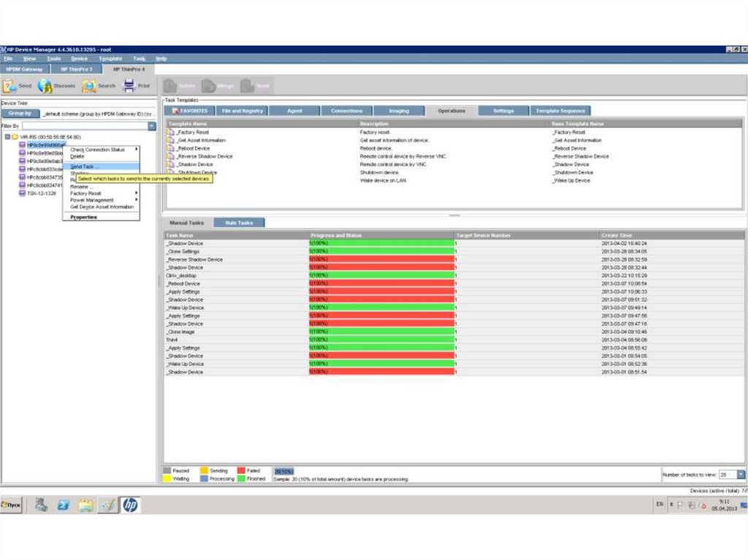Click the yellow Waiting legend swatch
Screen dimensions: 748x560
tap(167, 478)
